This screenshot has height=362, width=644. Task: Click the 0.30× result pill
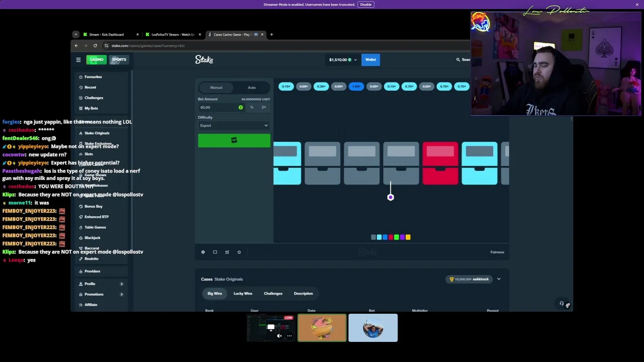pos(321,86)
